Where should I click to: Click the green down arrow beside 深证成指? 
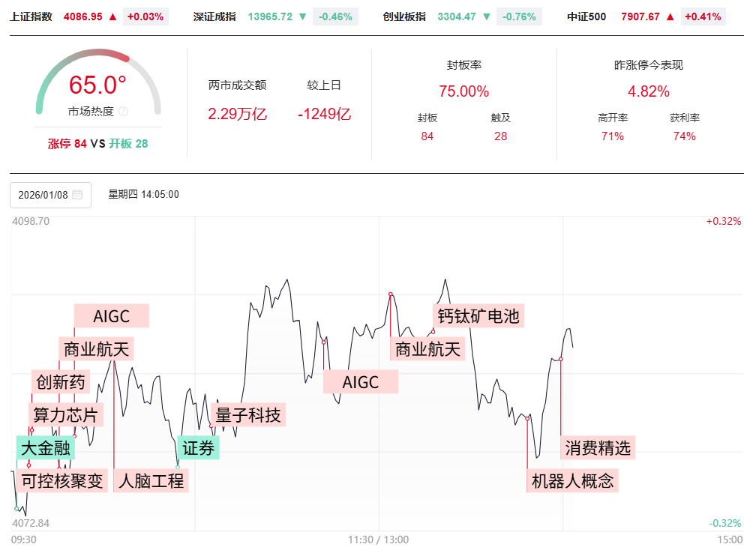click(301, 16)
